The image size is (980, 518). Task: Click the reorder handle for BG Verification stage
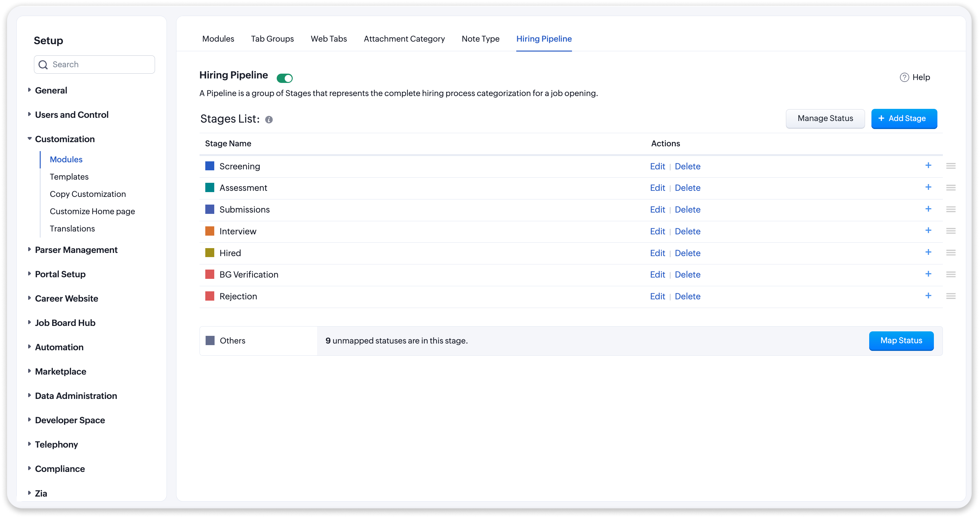tap(951, 274)
